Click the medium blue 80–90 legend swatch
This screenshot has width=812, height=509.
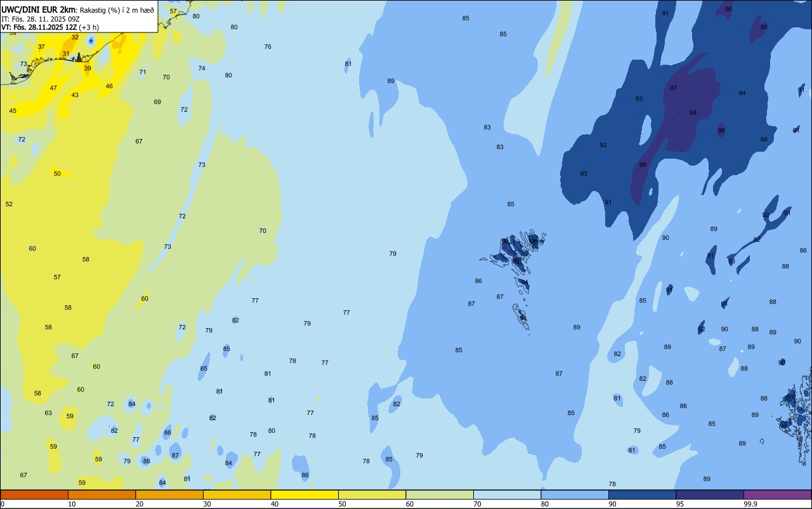tap(575, 494)
